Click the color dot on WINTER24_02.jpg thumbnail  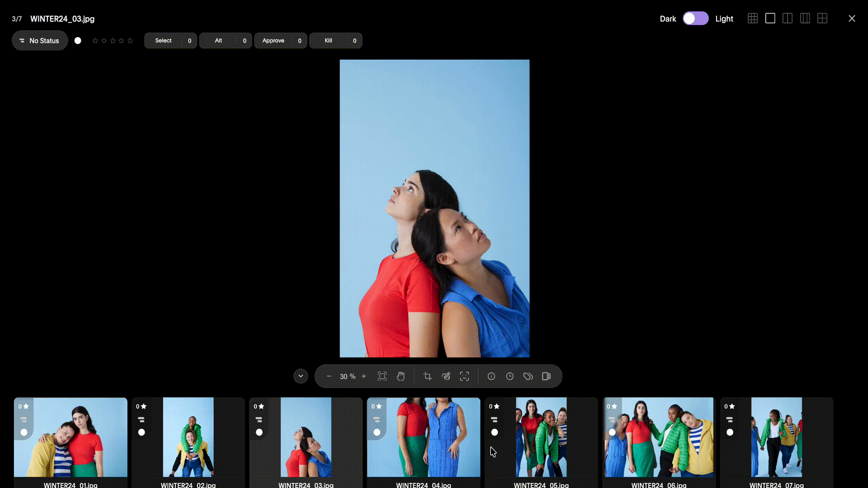(x=142, y=432)
